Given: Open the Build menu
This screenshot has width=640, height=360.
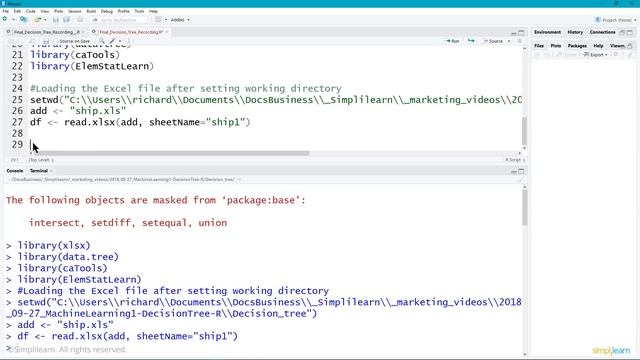Looking at the screenshot, I should coord(91,11).
